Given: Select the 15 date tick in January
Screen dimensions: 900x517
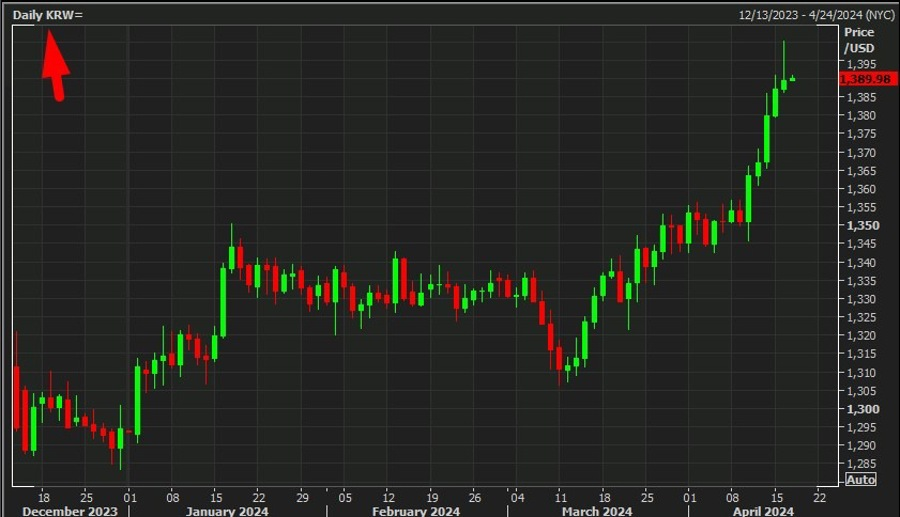Looking at the screenshot, I should pyautogui.click(x=216, y=497).
